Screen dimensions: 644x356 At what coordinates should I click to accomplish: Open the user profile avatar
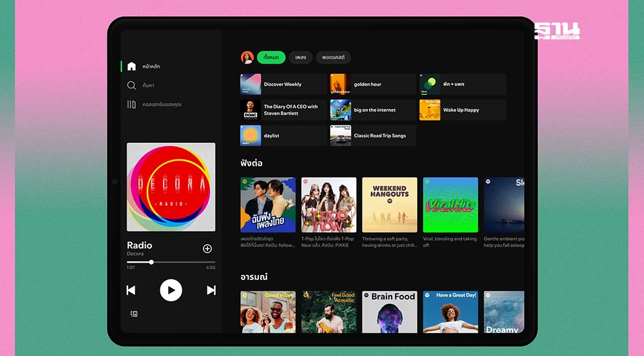247,57
